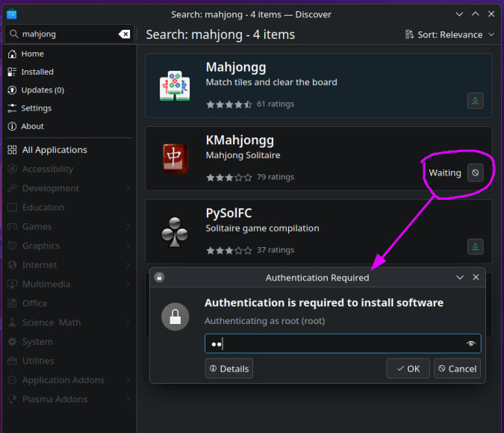Clear the mahjong search text
Screen dimensions: 504x433
124,34
